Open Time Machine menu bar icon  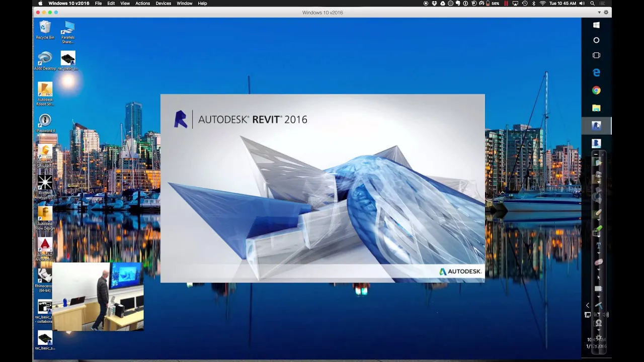[x=525, y=3]
